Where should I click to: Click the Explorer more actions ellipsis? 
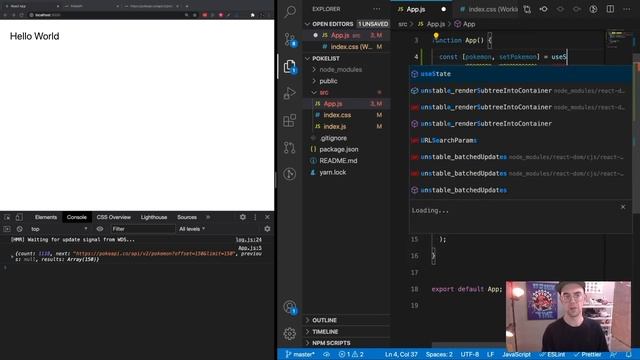[x=376, y=9]
